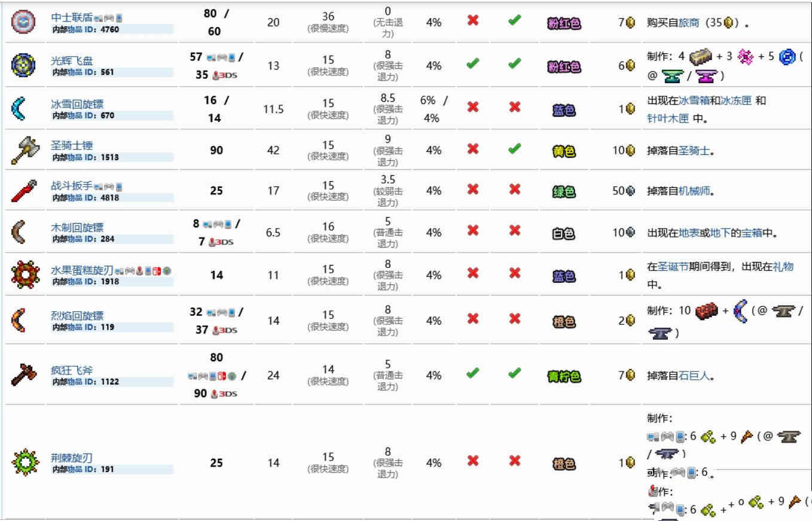Click the 烈焰回旋镖 orange boomerang icon
This screenshot has width=812, height=521.
coord(24,321)
